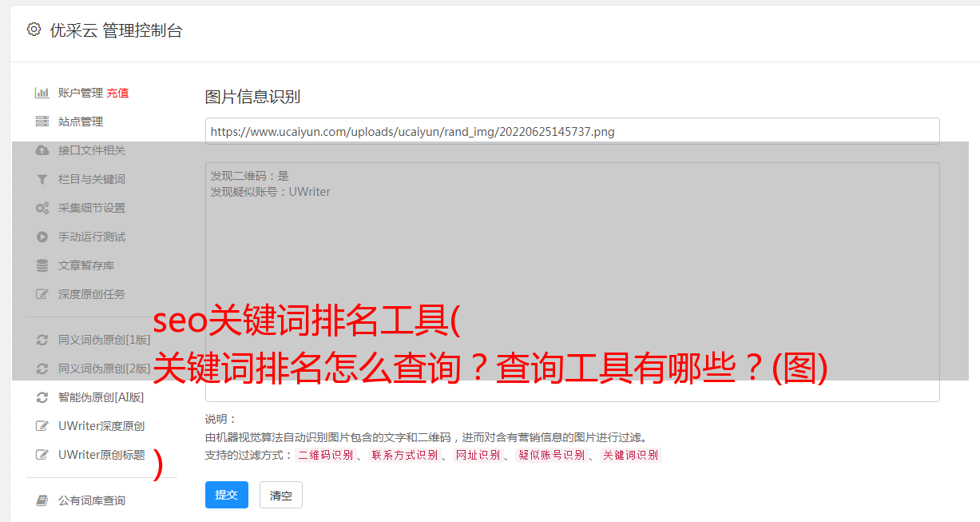The image size is (980, 522).
Task: Click the play circle icon for 手动运行测试
Action: coord(42,237)
